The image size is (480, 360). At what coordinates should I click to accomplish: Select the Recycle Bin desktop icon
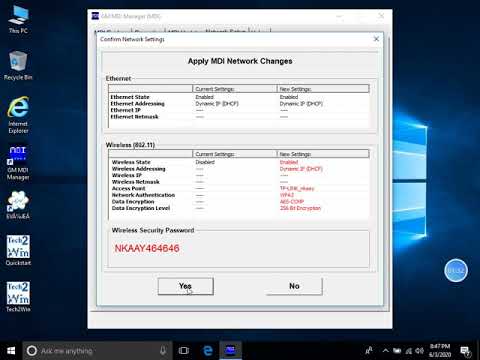18,65
